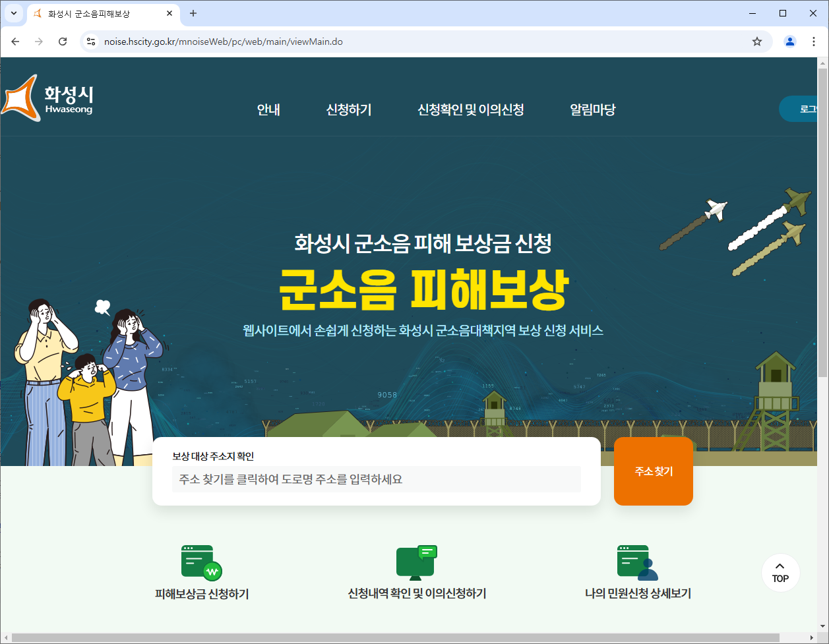
Task: Select the 알림마당 menu item
Action: click(x=592, y=109)
